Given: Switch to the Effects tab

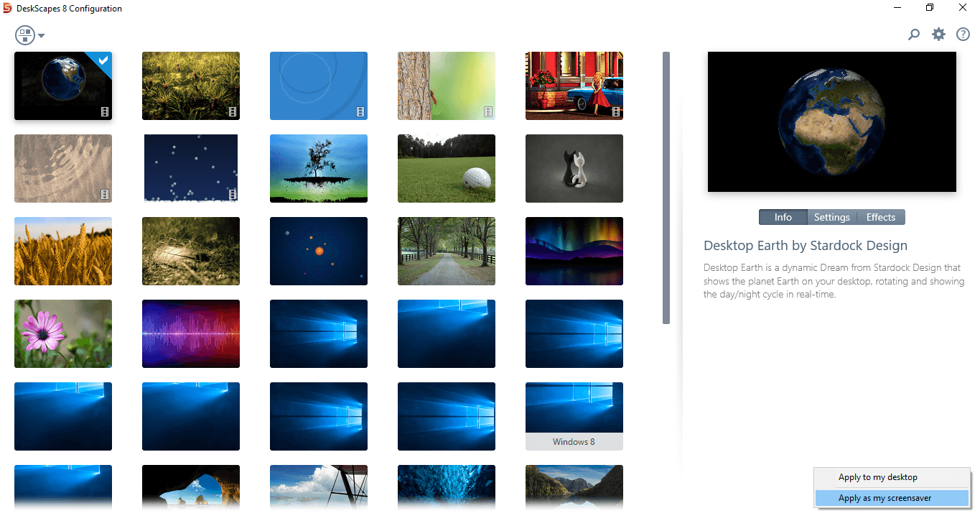Looking at the screenshot, I should (x=881, y=217).
